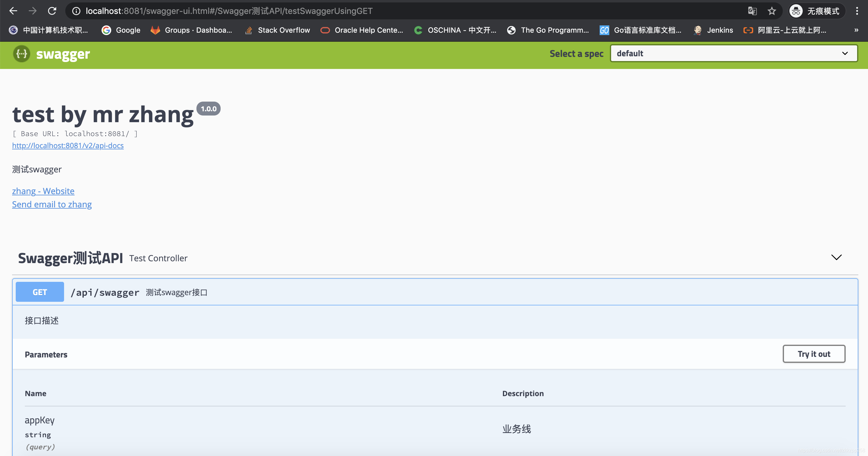Click the Google Translate icon in address bar
868x456 pixels.
(752, 11)
